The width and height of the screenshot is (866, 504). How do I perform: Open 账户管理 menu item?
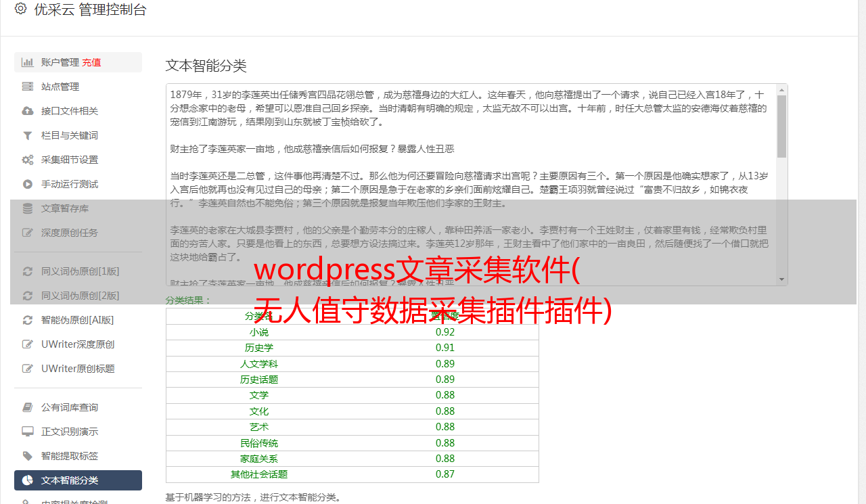[x=78, y=62]
